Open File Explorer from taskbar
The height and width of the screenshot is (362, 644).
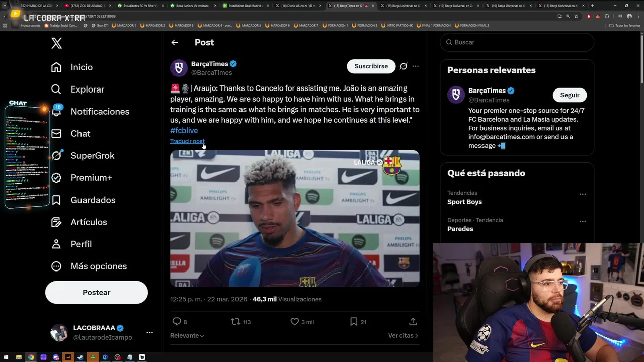click(x=19, y=357)
